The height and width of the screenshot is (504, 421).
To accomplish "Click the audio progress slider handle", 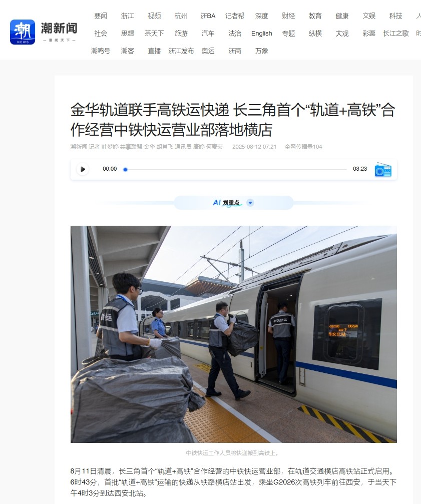I will (125, 169).
